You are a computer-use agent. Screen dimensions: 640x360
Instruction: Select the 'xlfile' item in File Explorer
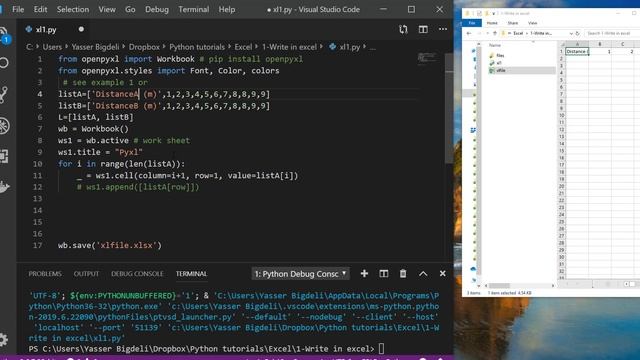[x=522, y=70]
